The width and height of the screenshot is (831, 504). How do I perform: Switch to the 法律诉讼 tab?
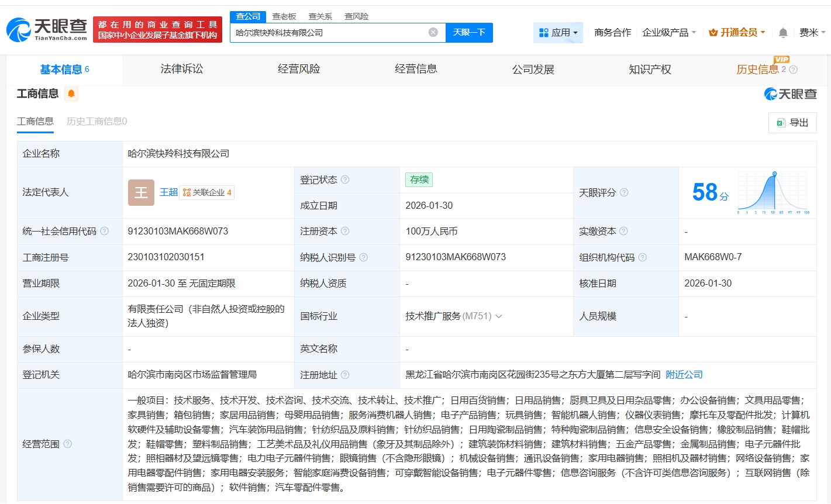pos(182,70)
